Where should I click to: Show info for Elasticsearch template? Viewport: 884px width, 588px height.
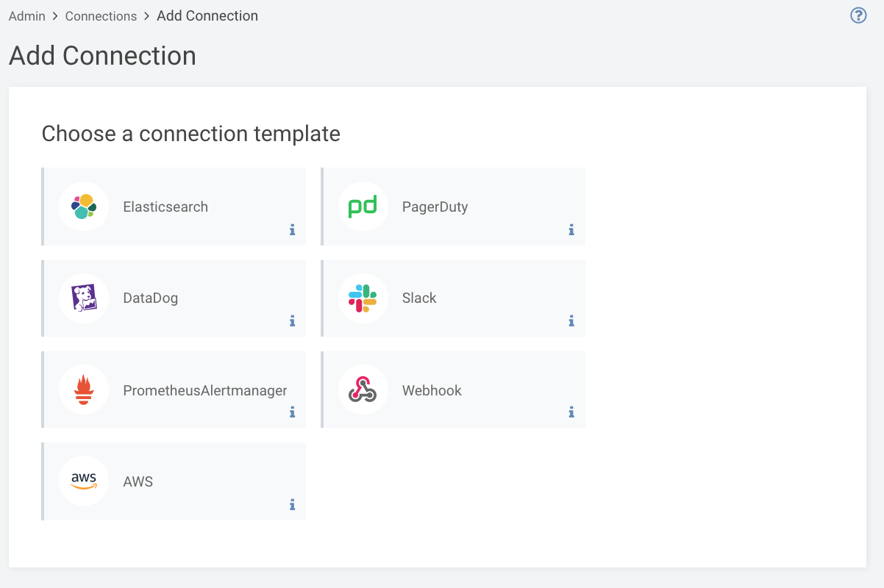(292, 230)
